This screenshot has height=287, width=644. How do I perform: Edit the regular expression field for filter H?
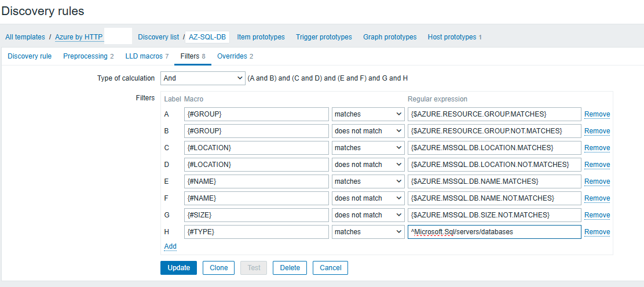coord(494,232)
